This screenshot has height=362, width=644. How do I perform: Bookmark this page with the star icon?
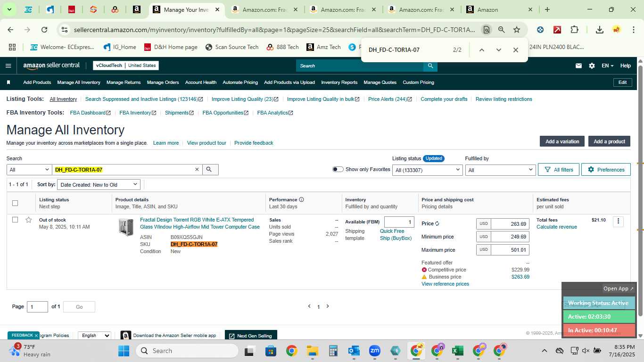pos(517,30)
